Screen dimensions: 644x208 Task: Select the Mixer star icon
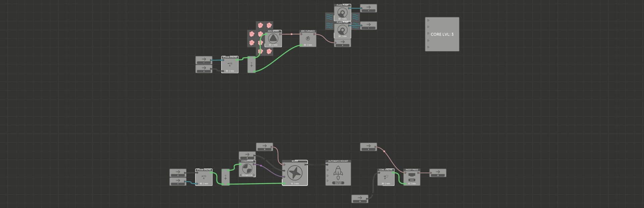point(294,173)
